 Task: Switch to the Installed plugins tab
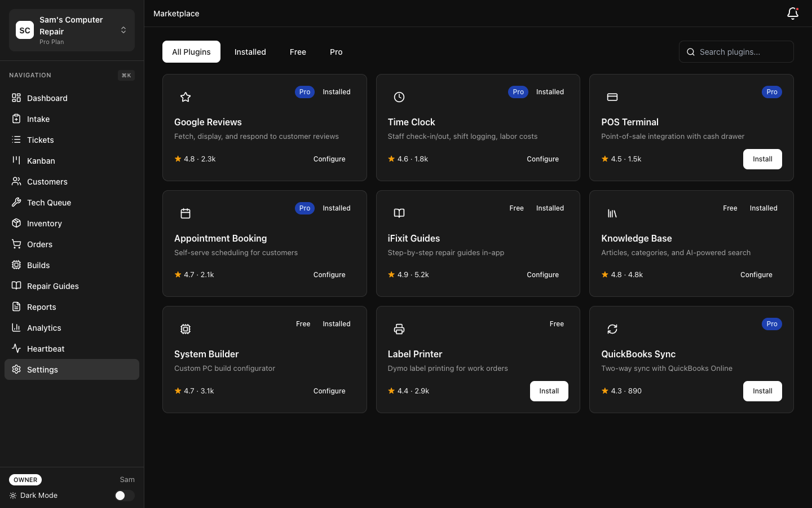250,52
